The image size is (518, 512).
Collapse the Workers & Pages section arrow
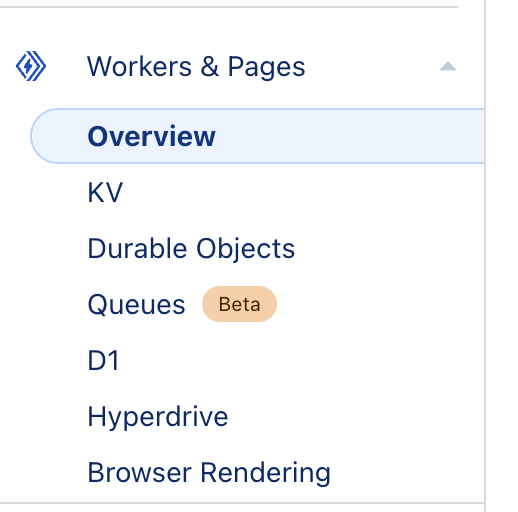click(448, 66)
